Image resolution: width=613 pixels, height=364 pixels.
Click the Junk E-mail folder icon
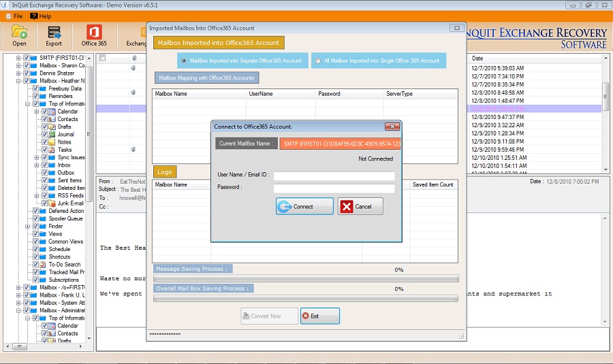click(52, 203)
